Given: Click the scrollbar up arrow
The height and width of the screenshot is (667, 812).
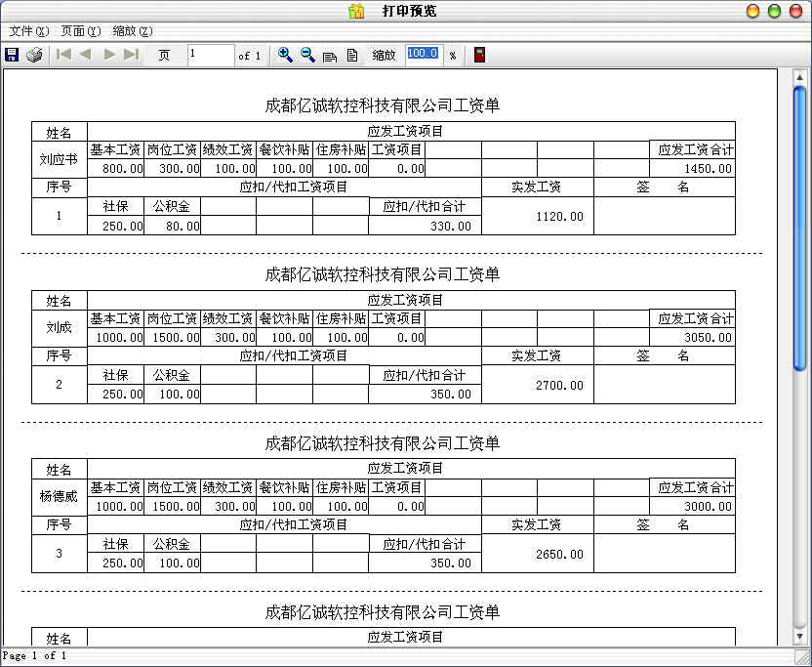Looking at the screenshot, I should click(799, 76).
